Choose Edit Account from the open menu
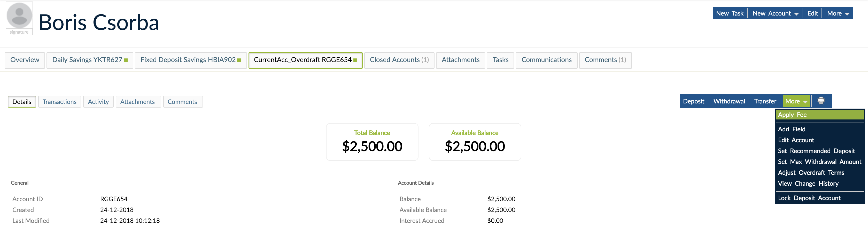 click(x=796, y=140)
